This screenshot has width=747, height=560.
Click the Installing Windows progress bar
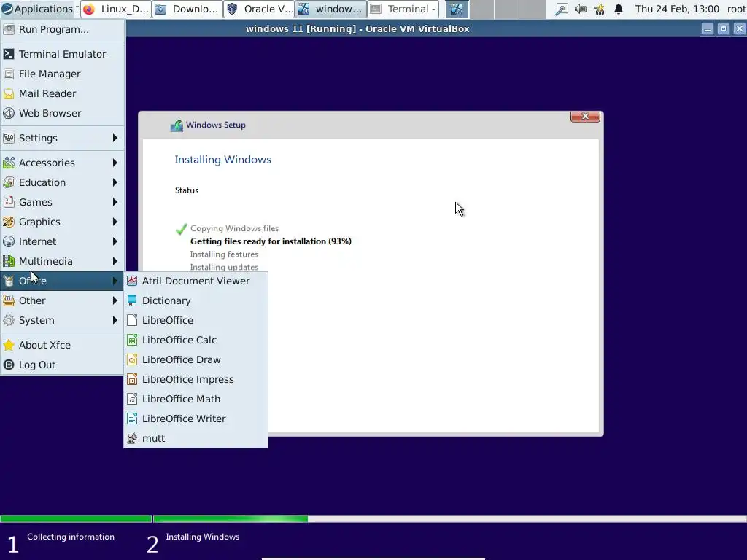[x=449, y=518]
